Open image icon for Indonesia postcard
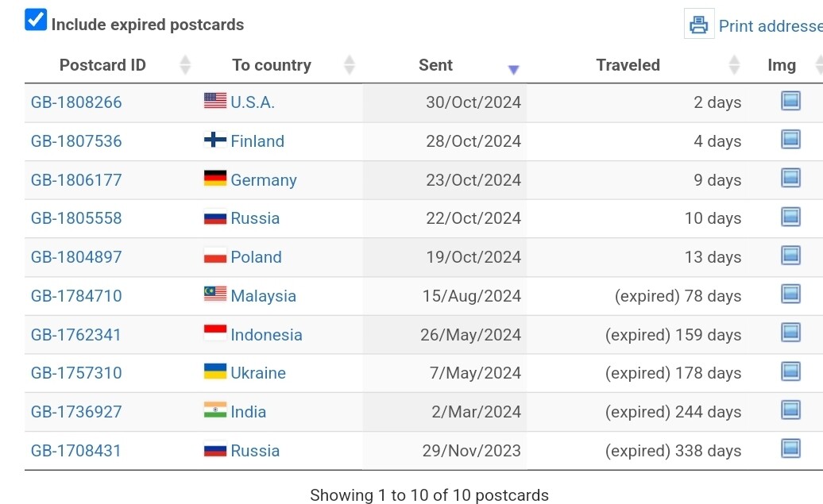 pyautogui.click(x=790, y=333)
